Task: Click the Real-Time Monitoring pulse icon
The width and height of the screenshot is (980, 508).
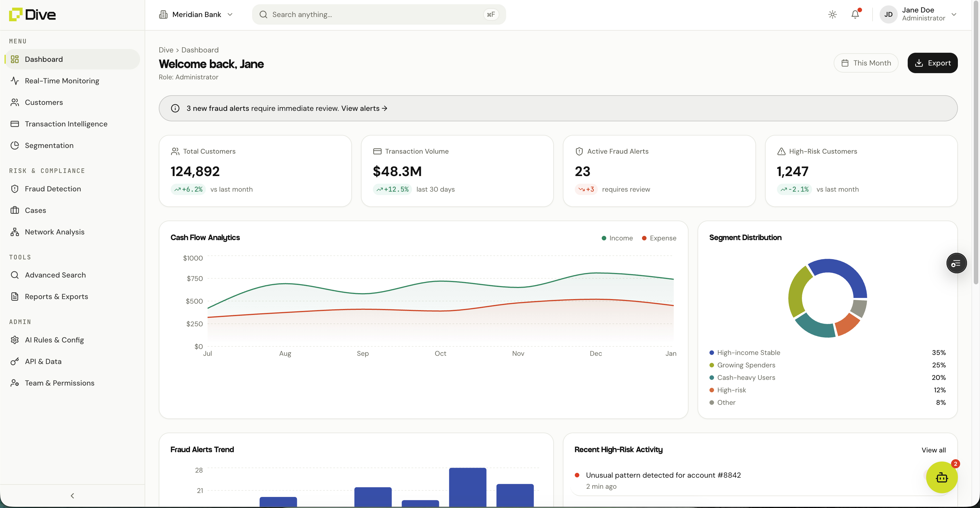Action: [x=15, y=81]
